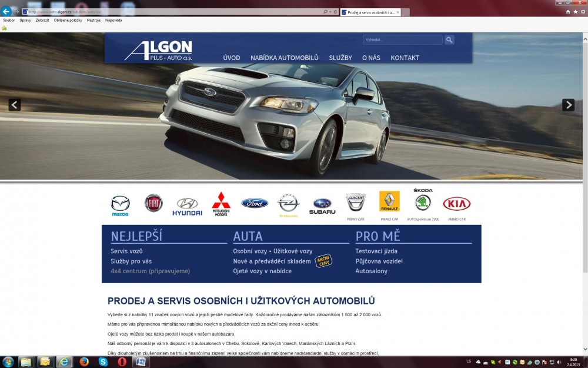Screen dimensions: 588x368
Task: Switch to Internet Explorer in the taskbar
Action: tap(64, 362)
